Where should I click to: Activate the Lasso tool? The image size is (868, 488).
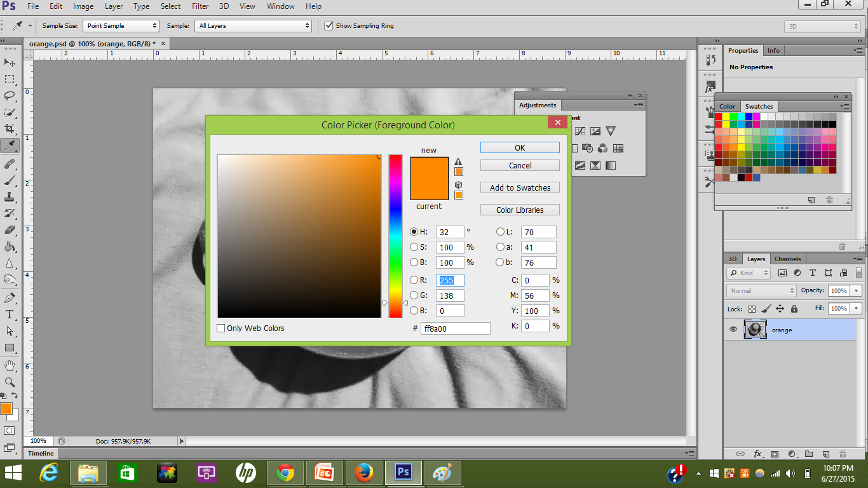(x=10, y=96)
